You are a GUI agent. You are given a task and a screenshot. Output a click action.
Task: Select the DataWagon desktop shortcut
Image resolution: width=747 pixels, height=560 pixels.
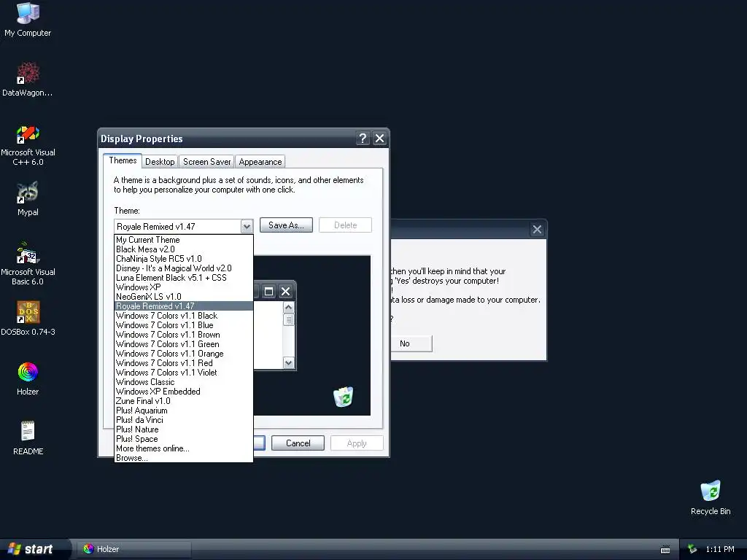point(28,79)
